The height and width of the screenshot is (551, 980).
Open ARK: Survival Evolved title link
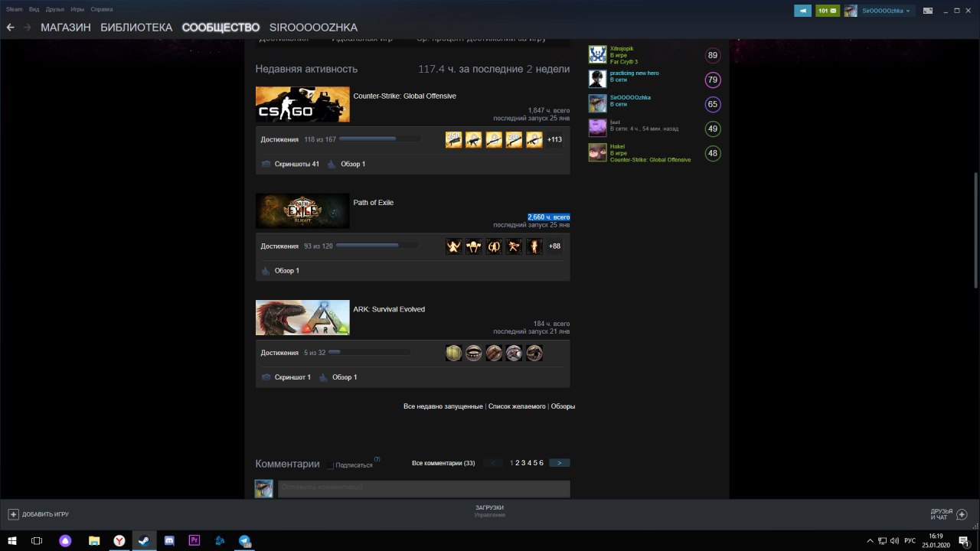coord(389,309)
